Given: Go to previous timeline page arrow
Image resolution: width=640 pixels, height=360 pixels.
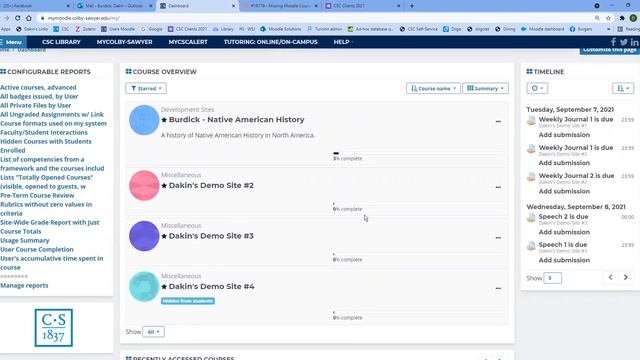Looking at the screenshot, I should [611, 278].
